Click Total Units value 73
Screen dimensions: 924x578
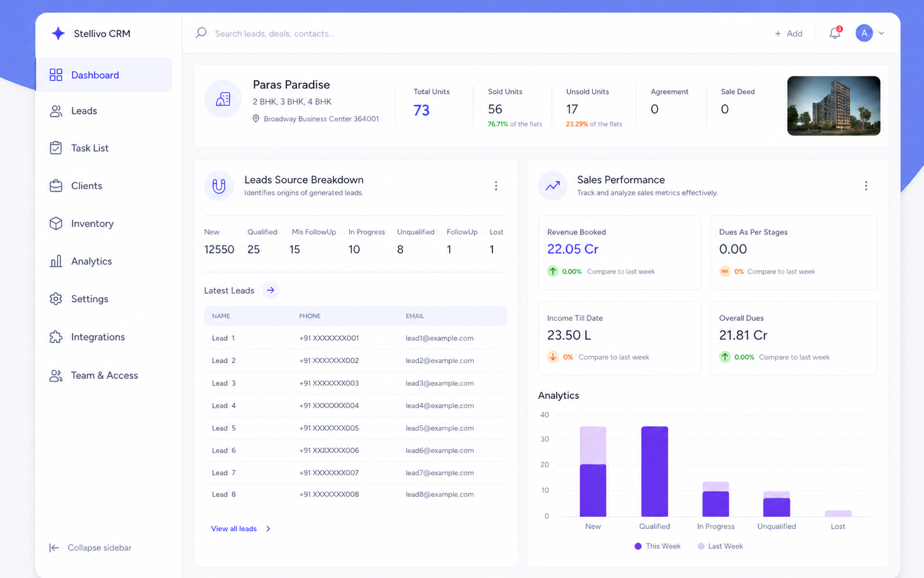[x=421, y=110]
